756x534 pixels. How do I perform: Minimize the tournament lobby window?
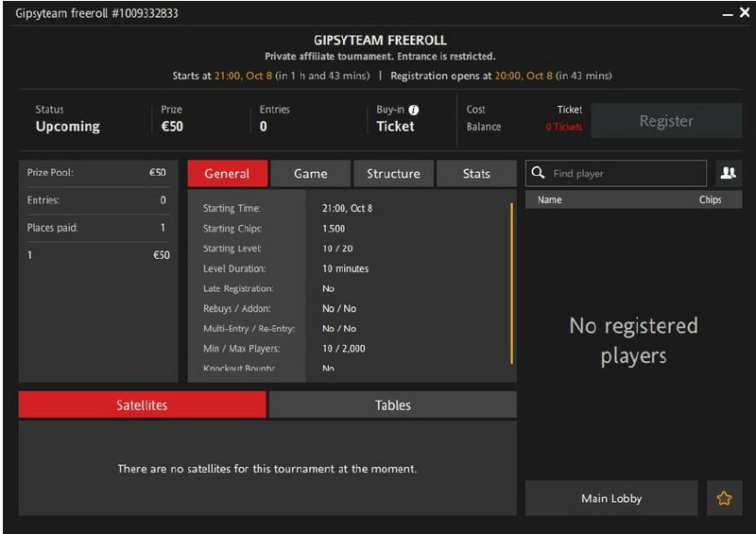(728, 14)
